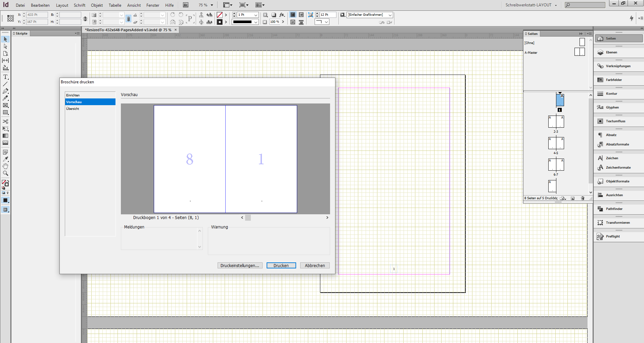Select the Eyedropper tool
Screen dimensions: 644x343
[5, 159]
